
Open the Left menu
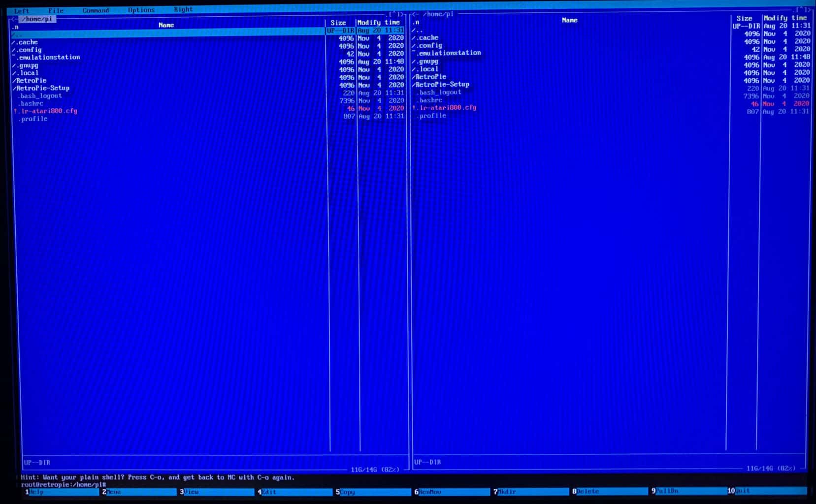22,11
